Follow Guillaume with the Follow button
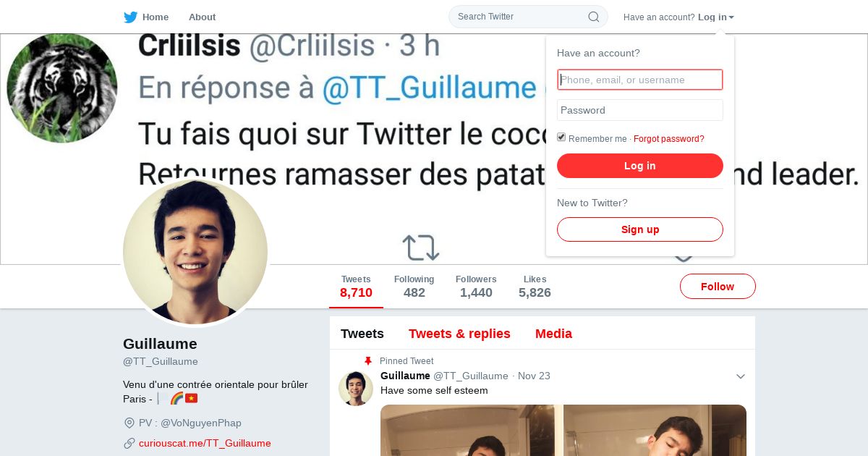The height and width of the screenshot is (456, 868). (718, 287)
